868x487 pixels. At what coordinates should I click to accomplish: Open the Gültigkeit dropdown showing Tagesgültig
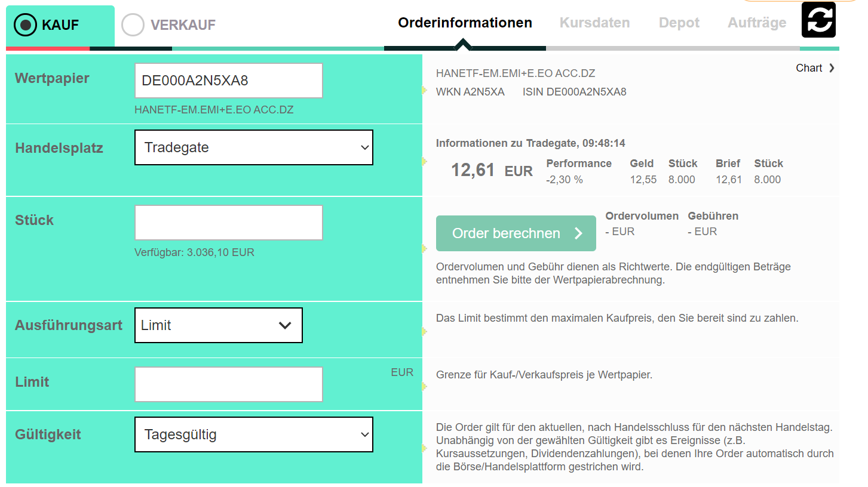[253, 434]
